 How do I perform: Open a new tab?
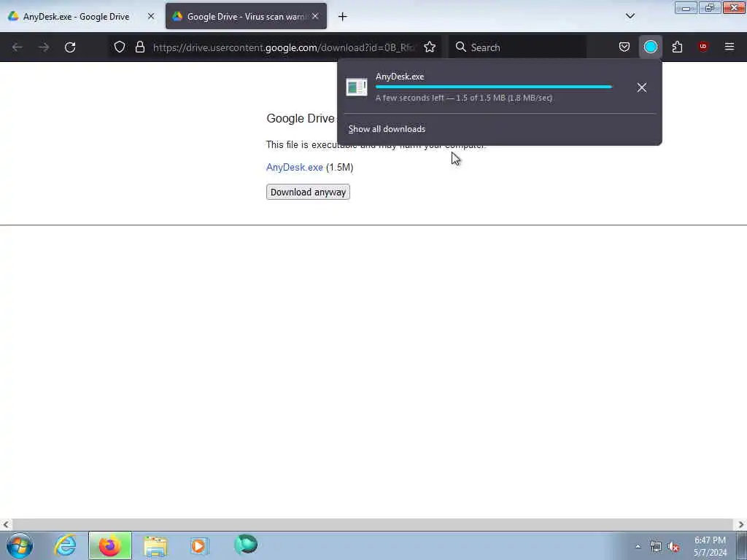click(343, 17)
